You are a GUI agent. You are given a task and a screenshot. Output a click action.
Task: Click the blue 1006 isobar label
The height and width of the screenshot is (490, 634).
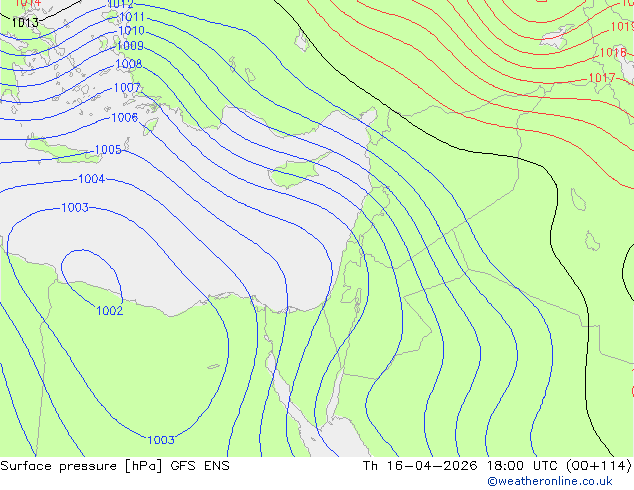(x=125, y=118)
